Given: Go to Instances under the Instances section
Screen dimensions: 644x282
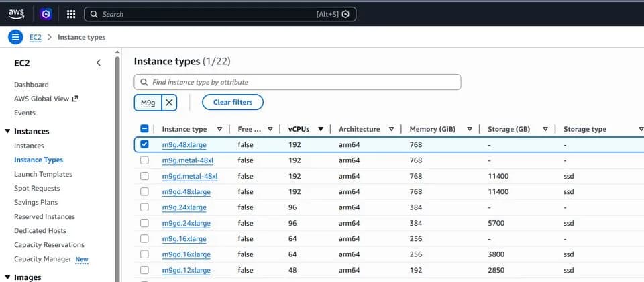Looking at the screenshot, I should [29, 146].
